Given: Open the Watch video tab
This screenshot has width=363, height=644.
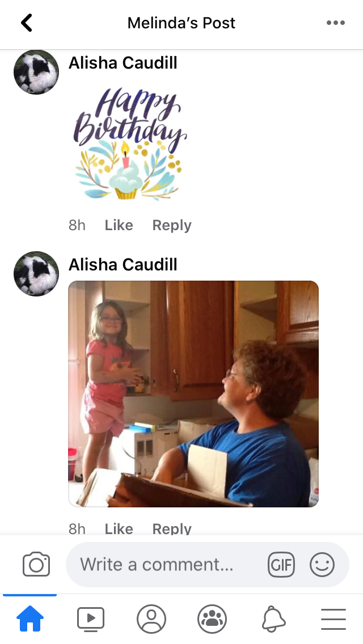Looking at the screenshot, I should click(90, 618).
